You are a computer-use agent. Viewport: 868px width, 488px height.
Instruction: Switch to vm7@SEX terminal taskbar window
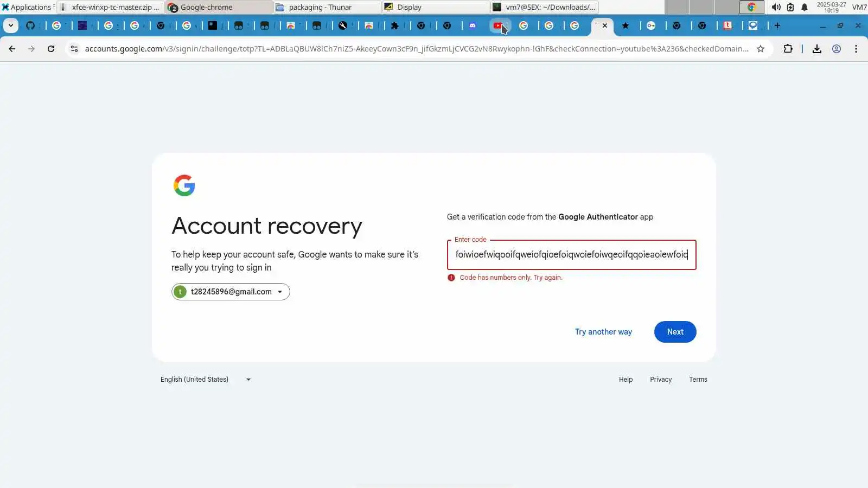click(x=545, y=7)
